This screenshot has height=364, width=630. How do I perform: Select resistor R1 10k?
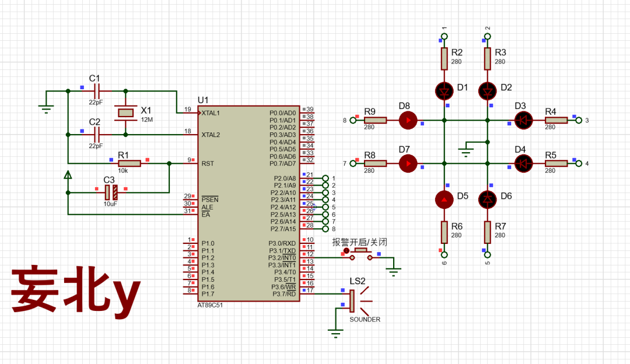pyautogui.click(x=129, y=163)
